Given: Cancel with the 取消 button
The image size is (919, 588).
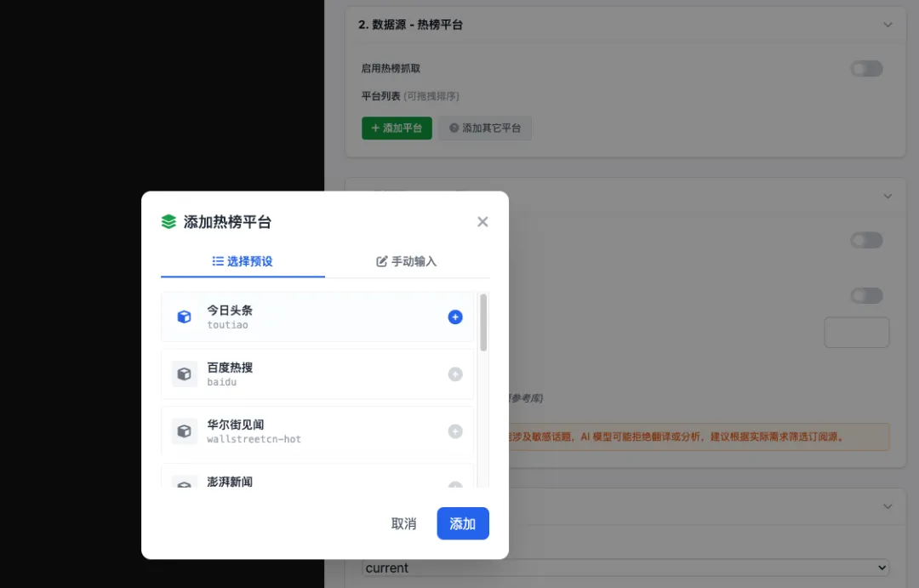Looking at the screenshot, I should 404,523.
